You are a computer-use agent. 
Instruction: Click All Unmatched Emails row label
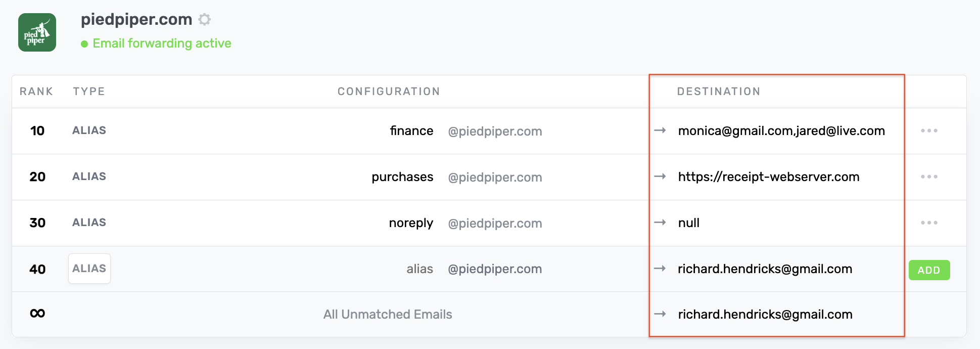click(x=388, y=315)
